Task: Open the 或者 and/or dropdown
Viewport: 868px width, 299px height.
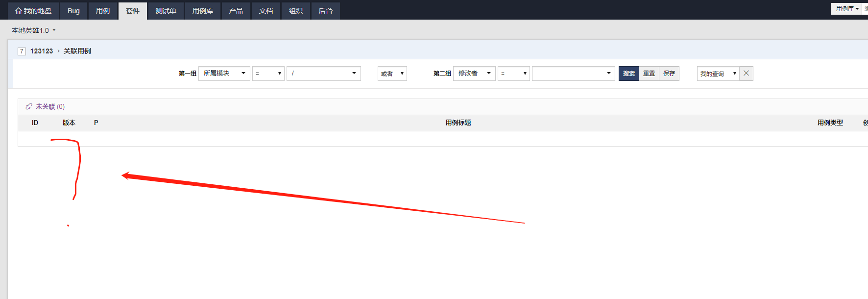Action: point(392,74)
